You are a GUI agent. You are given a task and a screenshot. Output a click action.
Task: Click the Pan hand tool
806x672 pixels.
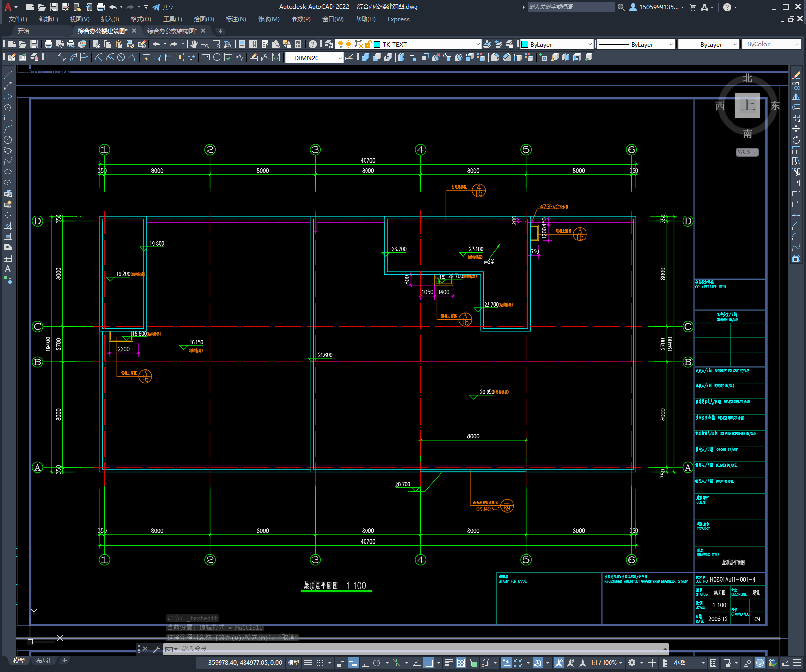point(194,44)
